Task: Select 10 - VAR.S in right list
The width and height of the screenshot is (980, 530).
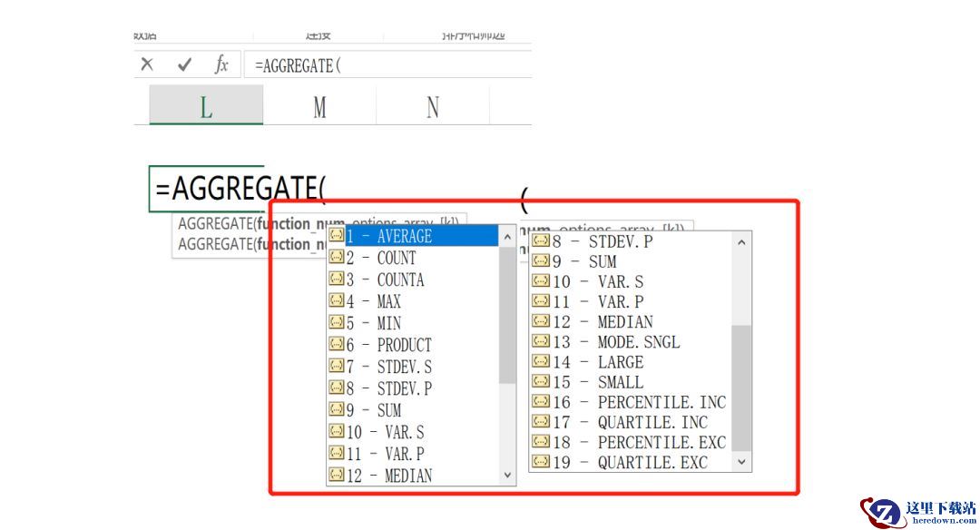Action: click(631, 281)
